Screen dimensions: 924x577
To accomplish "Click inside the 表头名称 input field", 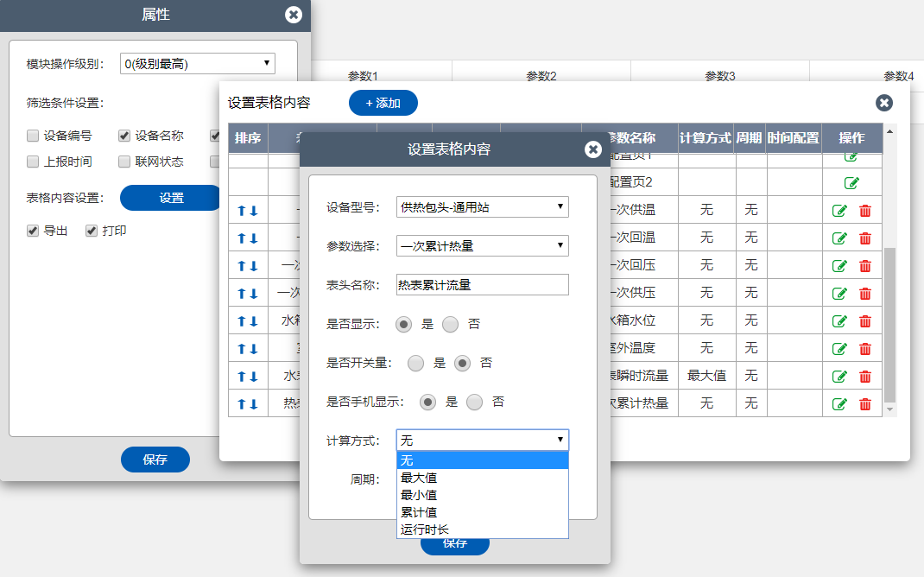I will click(x=482, y=284).
